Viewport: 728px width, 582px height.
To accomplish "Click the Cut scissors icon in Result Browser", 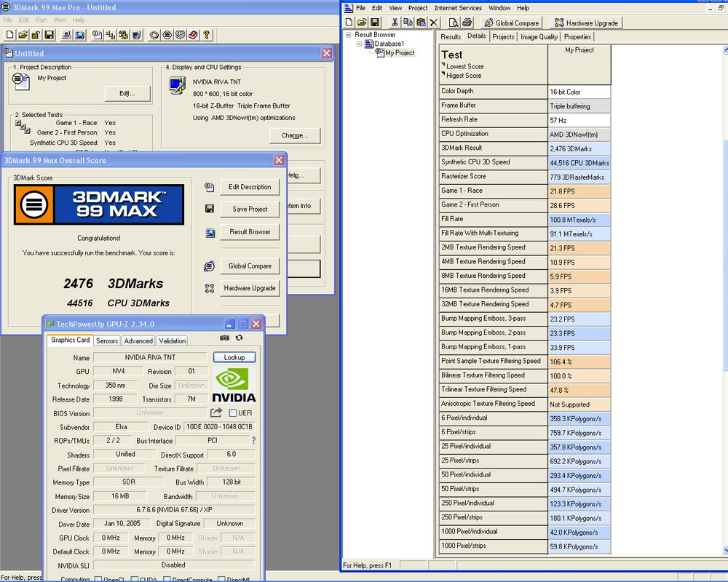I will pyautogui.click(x=395, y=23).
